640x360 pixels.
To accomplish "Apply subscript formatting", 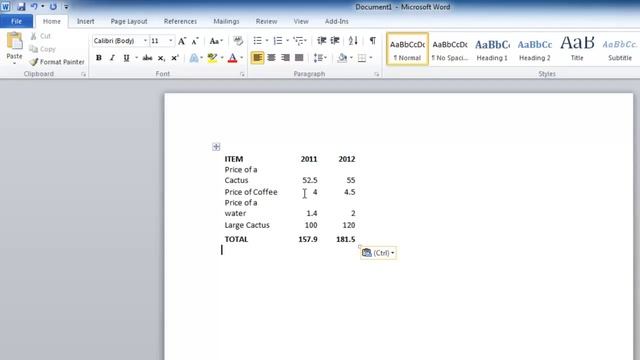I will (161, 58).
